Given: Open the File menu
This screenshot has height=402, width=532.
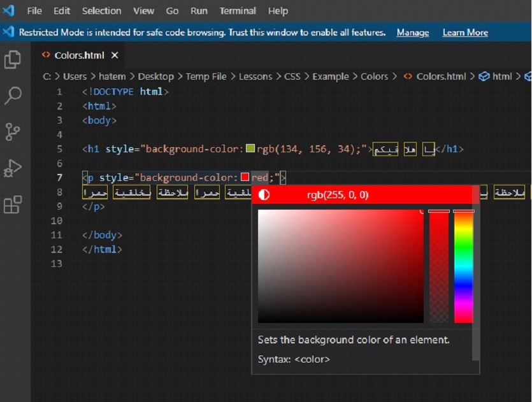Looking at the screenshot, I should (x=34, y=11).
